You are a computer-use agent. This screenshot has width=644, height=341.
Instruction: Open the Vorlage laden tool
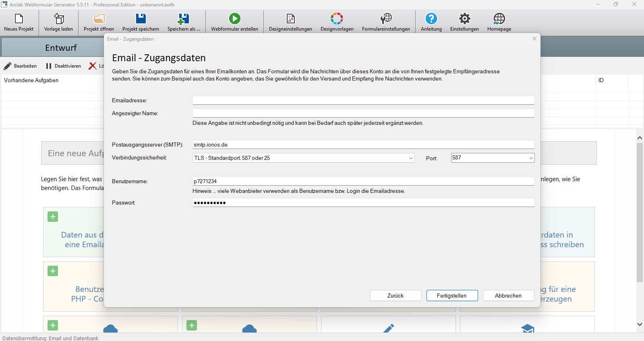[59, 19]
